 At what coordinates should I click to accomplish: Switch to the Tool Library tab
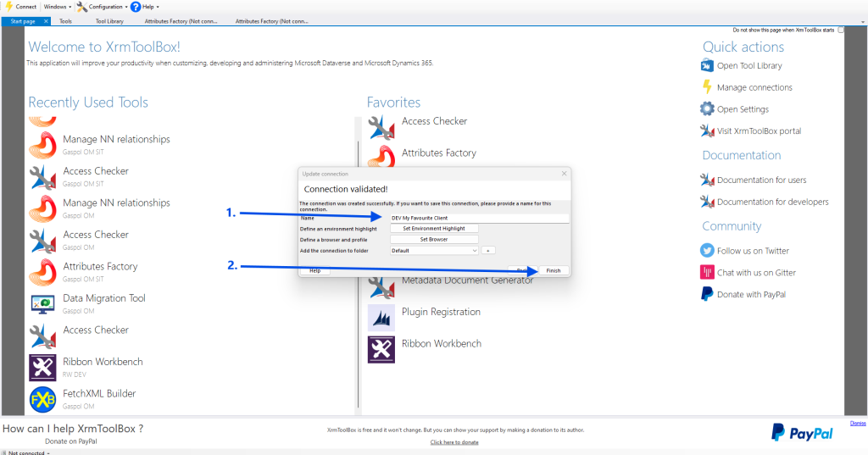[x=109, y=21]
